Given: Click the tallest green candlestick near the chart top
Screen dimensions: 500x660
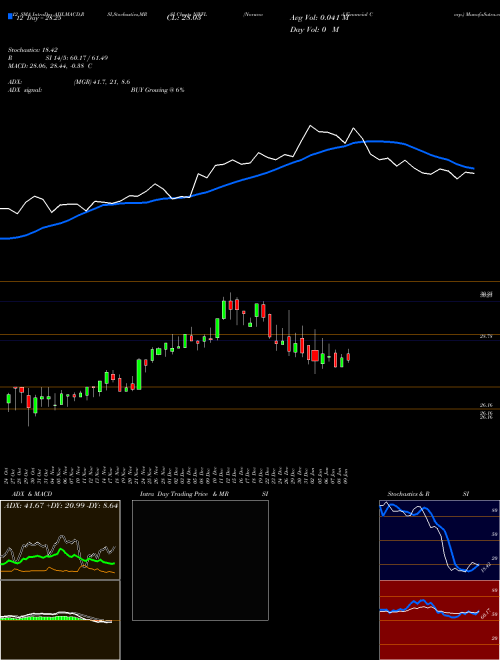Looking at the screenshot, I should [224, 309].
